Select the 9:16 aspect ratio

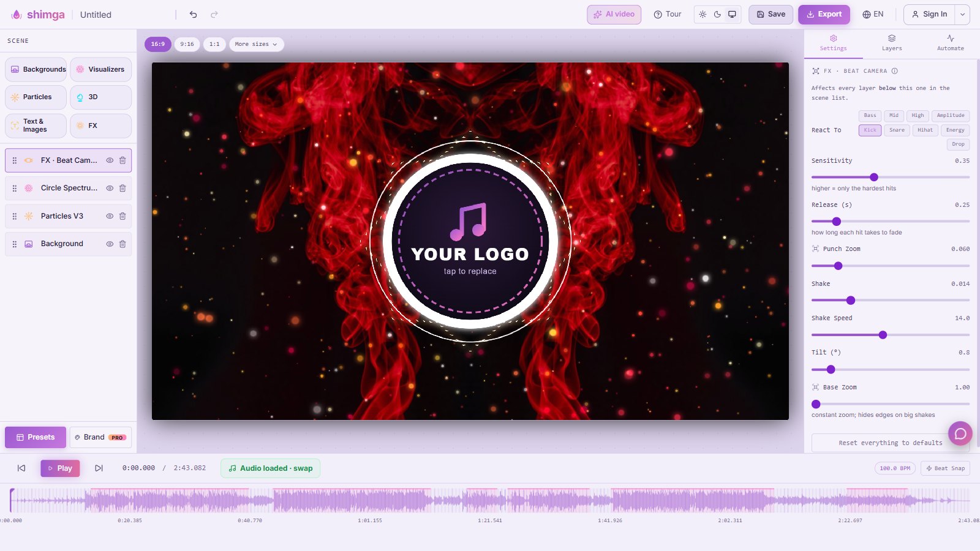[x=187, y=44]
